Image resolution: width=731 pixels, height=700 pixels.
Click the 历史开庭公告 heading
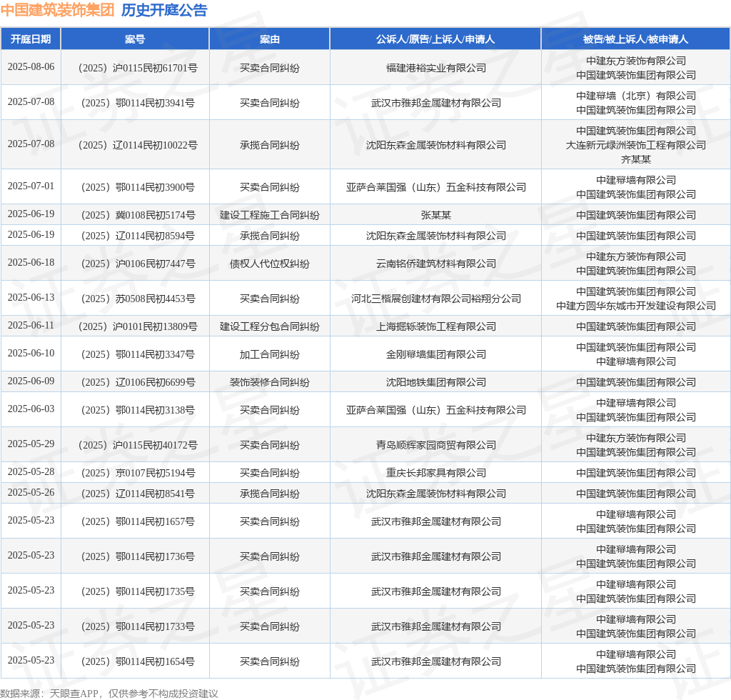(164, 10)
